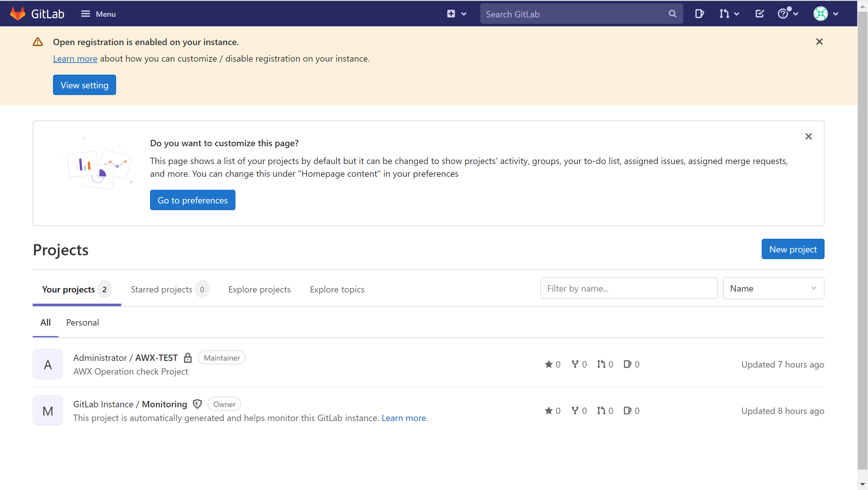Expand the chevron next to the plus icon
This screenshot has height=490, width=868.
[x=464, y=14]
